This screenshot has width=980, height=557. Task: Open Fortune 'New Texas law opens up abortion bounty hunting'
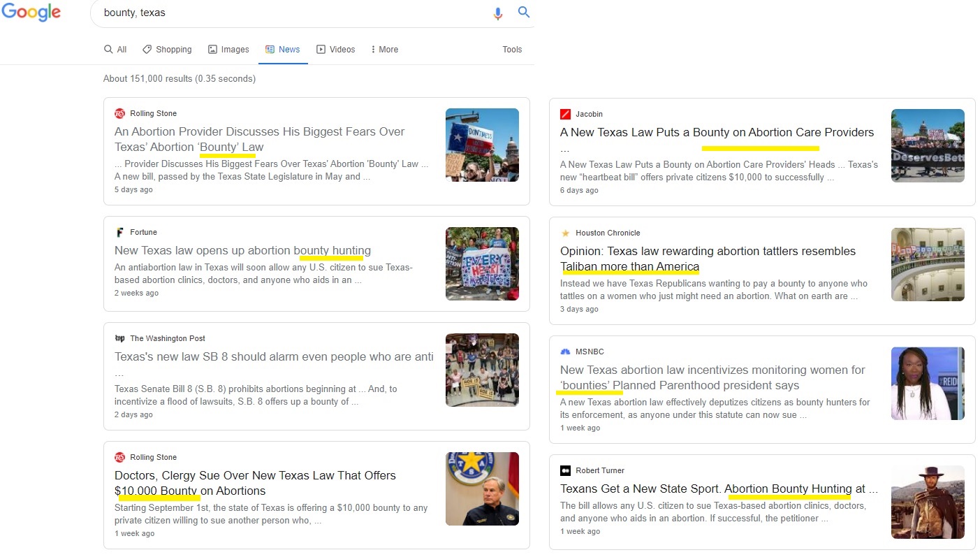coord(242,250)
